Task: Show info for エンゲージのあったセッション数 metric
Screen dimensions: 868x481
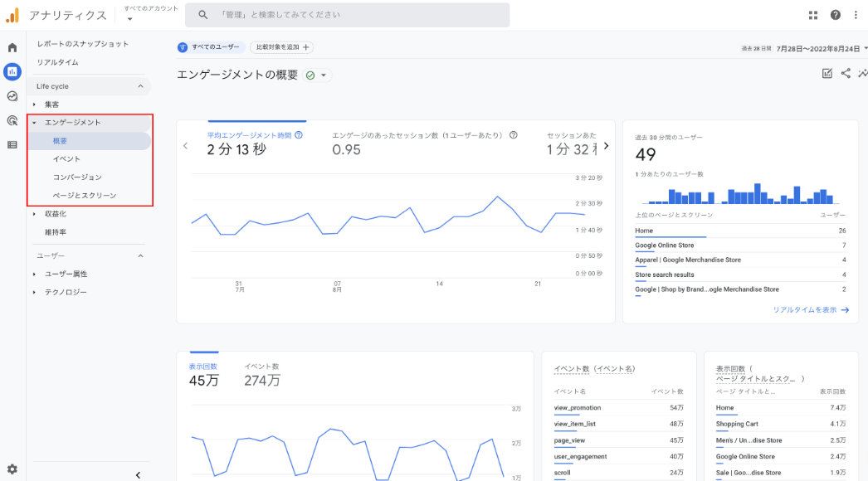Action: pos(513,135)
